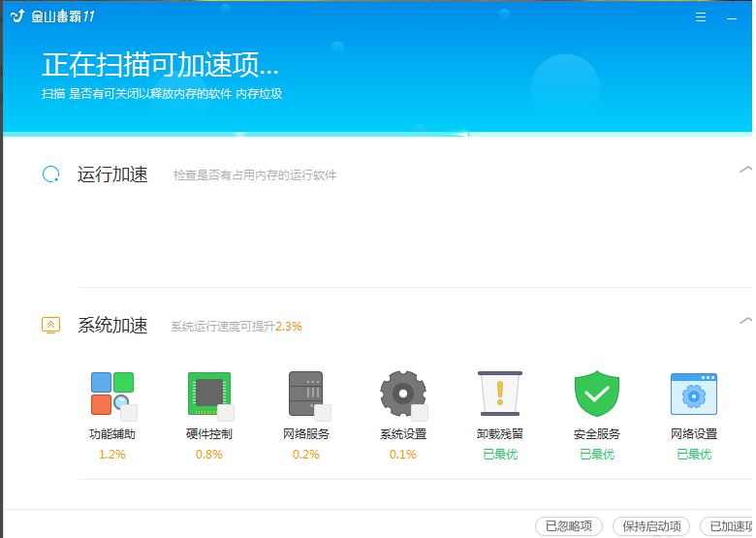Open the main menu hamburger button

(701, 17)
